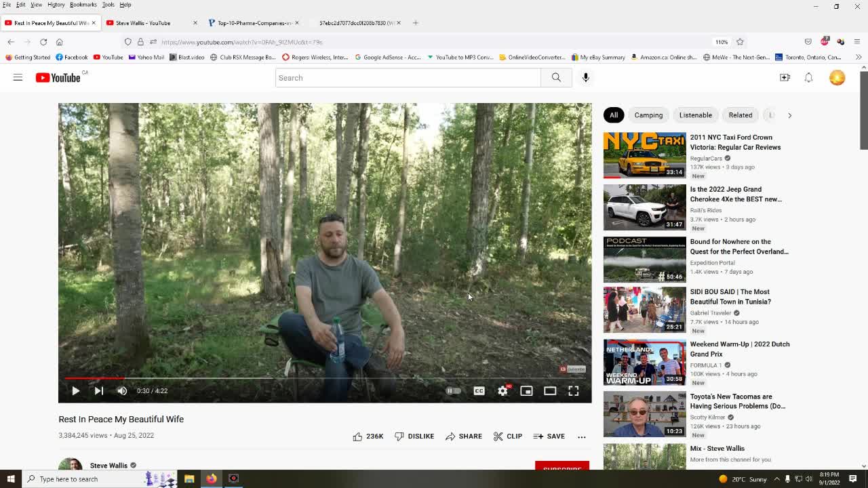Open a new browser tab
This screenshot has height=488, width=868.
(x=416, y=23)
